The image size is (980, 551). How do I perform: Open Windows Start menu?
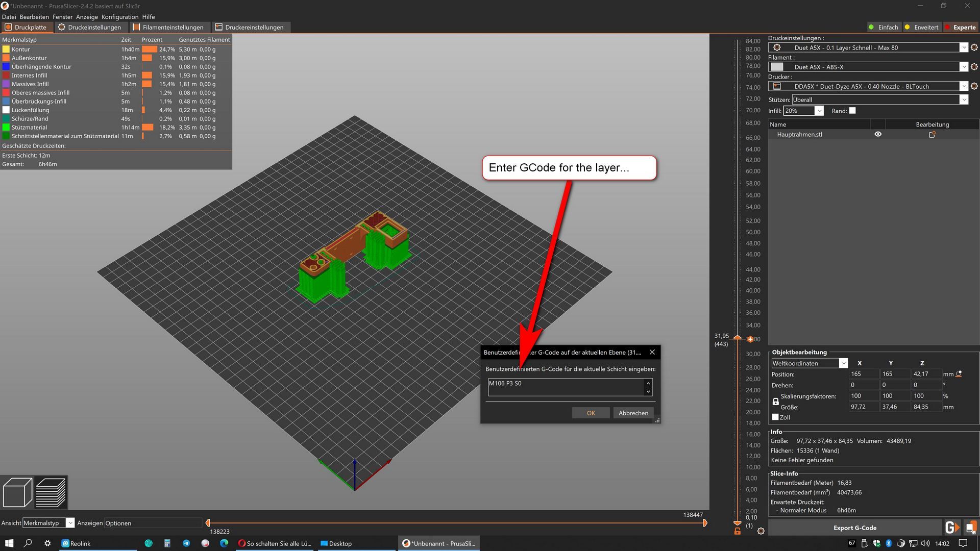coord(9,543)
